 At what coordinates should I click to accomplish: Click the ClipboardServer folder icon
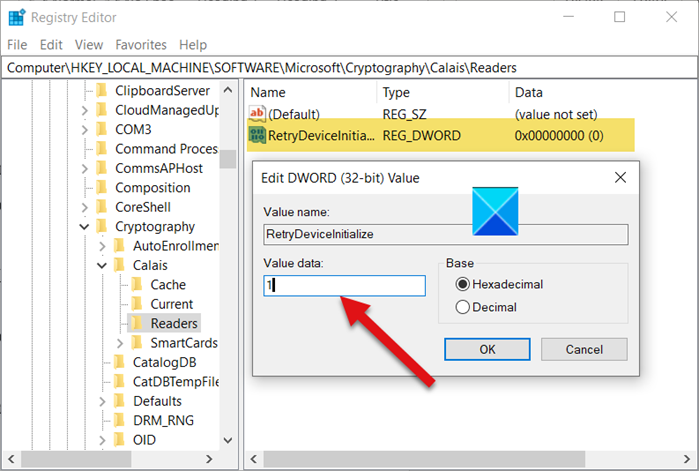[x=102, y=90]
